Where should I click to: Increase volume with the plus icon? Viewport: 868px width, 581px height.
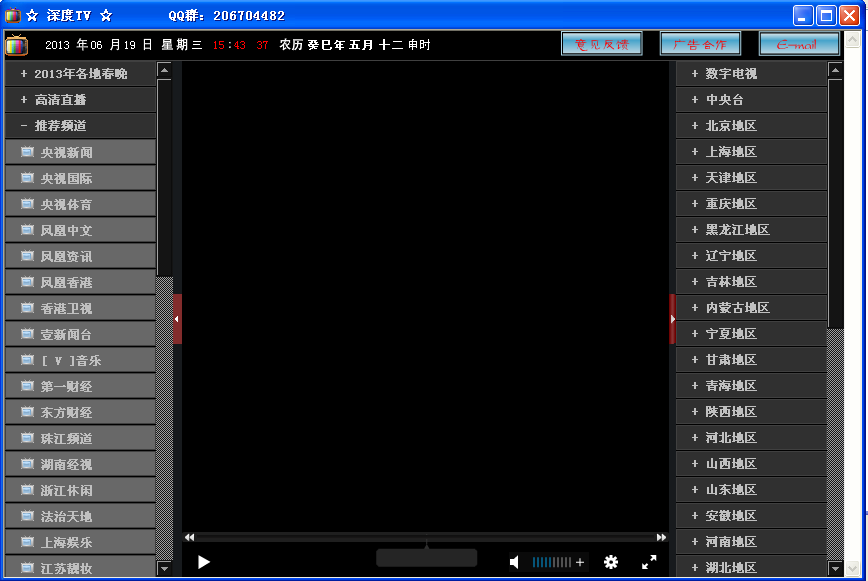(580, 562)
